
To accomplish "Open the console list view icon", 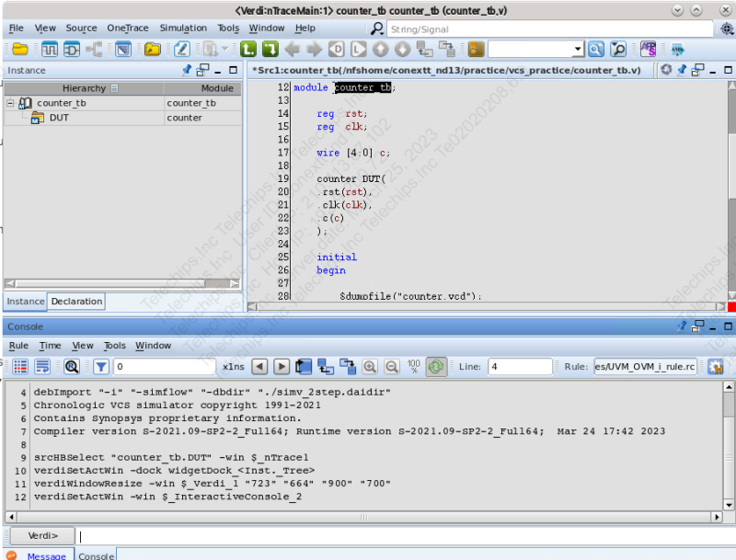I will pyautogui.click(x=20, y=366).
